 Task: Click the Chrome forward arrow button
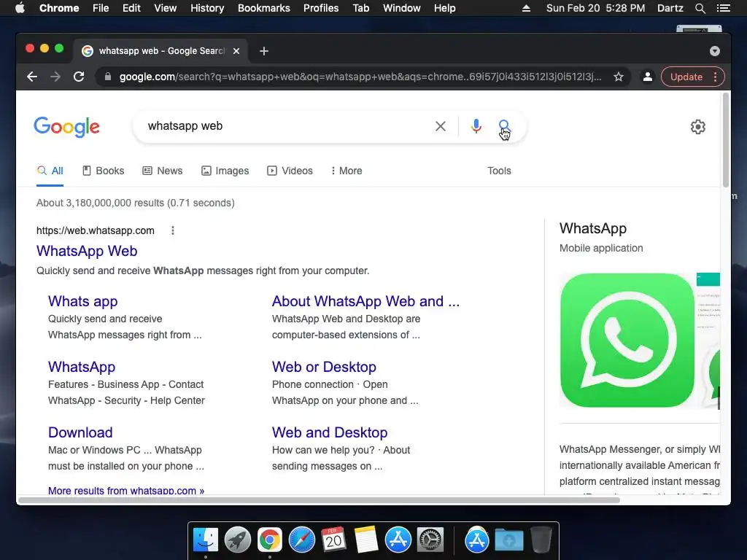55,77
